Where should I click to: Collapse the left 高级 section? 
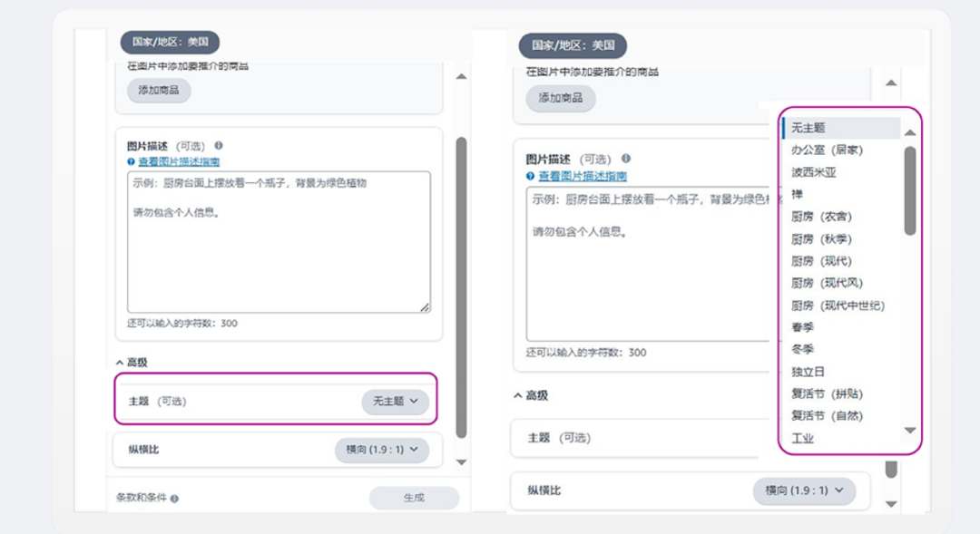click(132, 363)
